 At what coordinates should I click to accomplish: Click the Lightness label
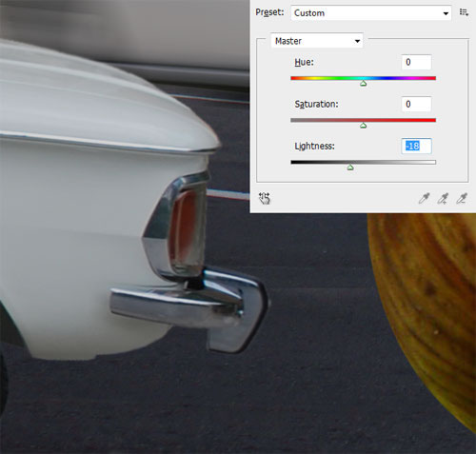tap(314, 147)
